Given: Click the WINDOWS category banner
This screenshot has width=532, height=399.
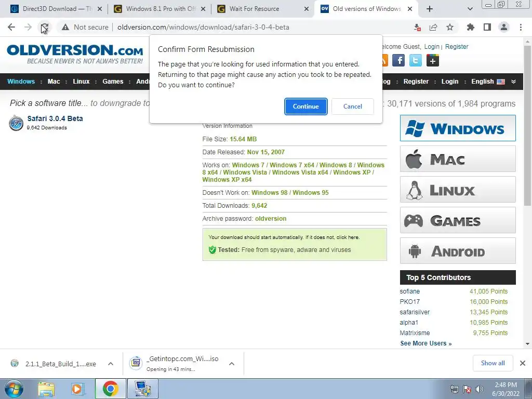Looking at the screenshot, I should pyautogui.click(x=458, y=128).
